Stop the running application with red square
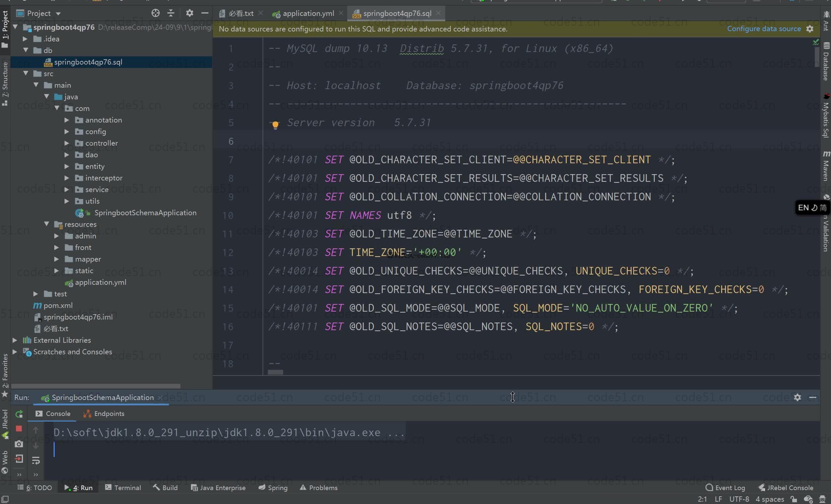 click(x=19, y=428)
